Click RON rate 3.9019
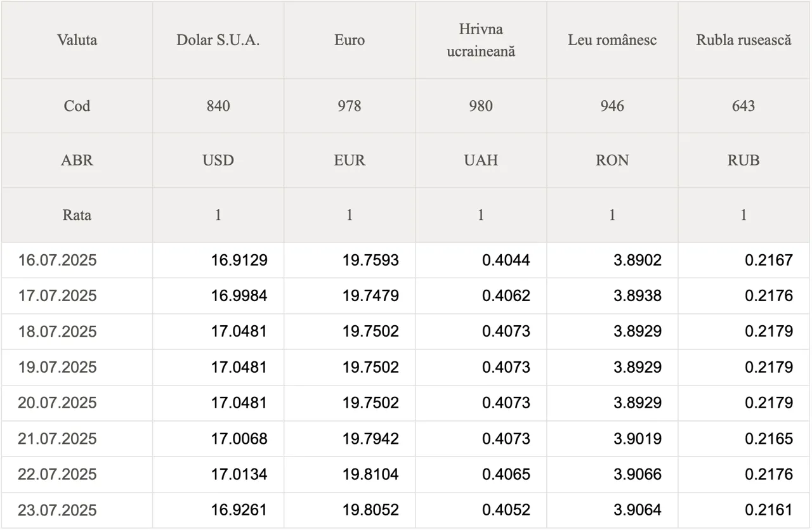Viewport: 812px width, 530px height. pos(638,439)
